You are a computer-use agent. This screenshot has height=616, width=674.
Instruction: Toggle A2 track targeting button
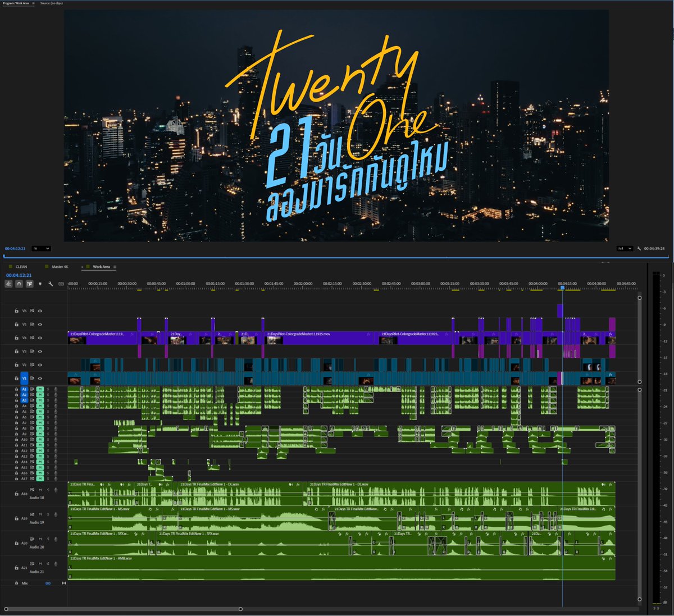24,395
